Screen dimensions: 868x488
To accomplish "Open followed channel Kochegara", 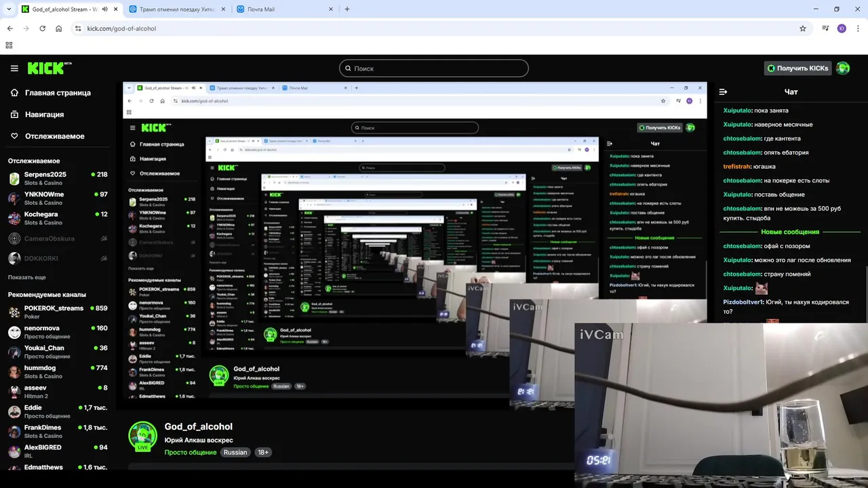I will [x=58, y=218].
